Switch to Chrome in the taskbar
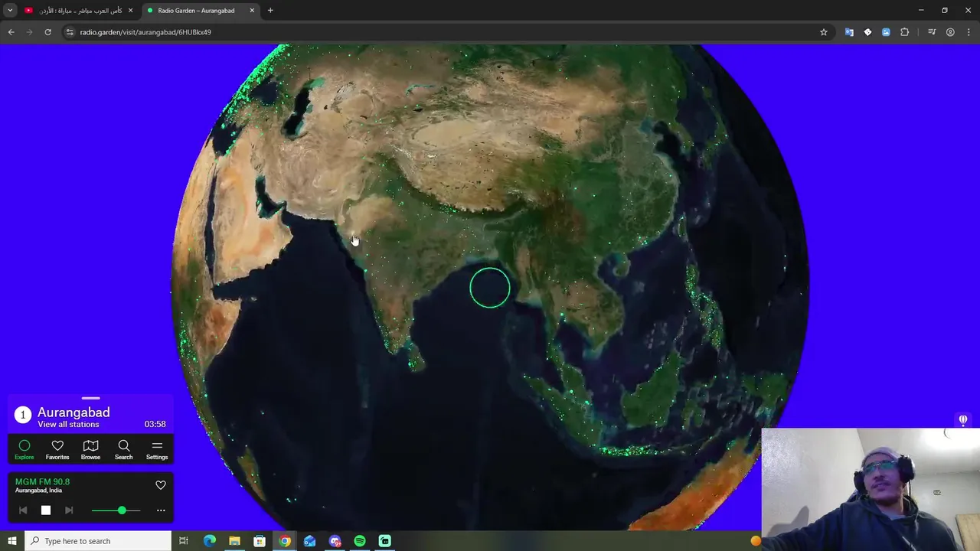The width and height of the screenshot is (980, 551). tap(285, 541)
